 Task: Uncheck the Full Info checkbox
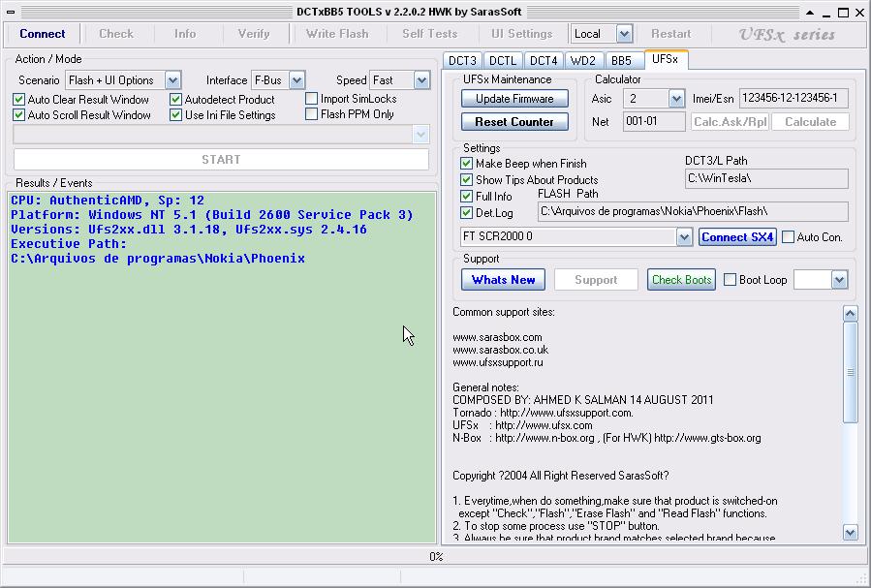pyautogui.click(x=467, y=196)
